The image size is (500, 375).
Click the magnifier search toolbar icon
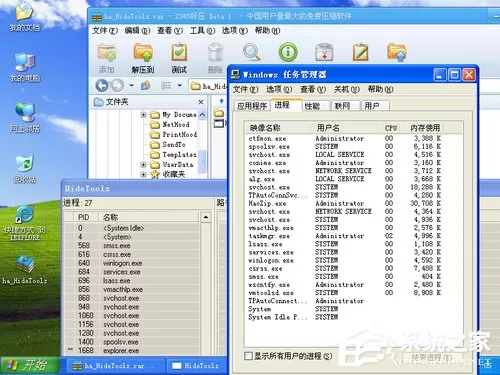pyautogui.click(x=251, y=52)
